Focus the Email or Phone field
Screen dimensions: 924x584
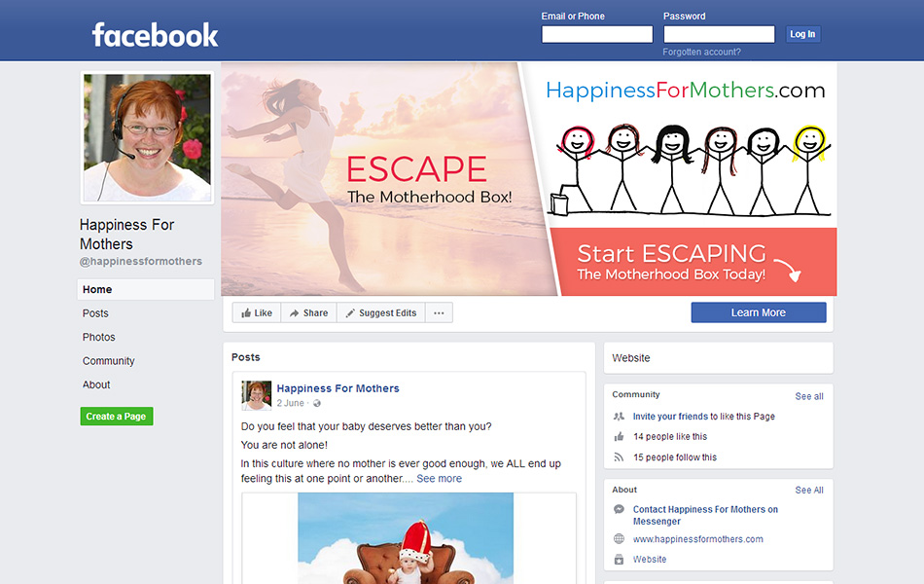point(597,34)
